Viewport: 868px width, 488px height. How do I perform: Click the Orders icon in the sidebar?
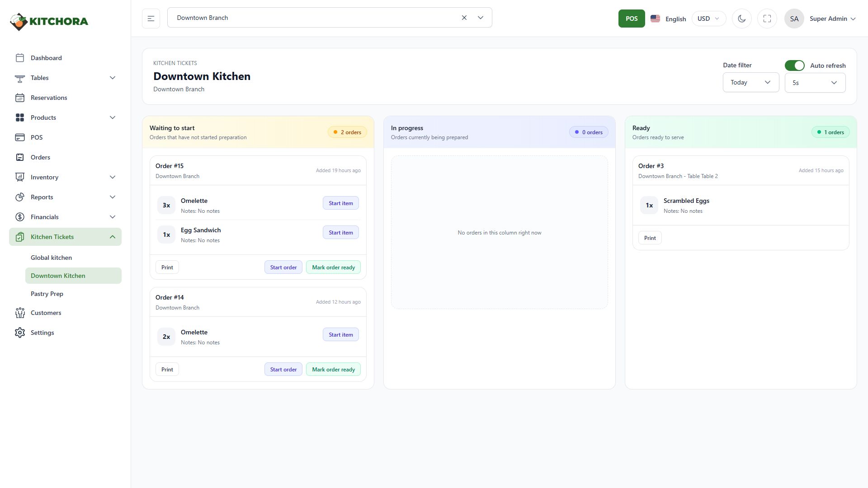pos(19,157)
